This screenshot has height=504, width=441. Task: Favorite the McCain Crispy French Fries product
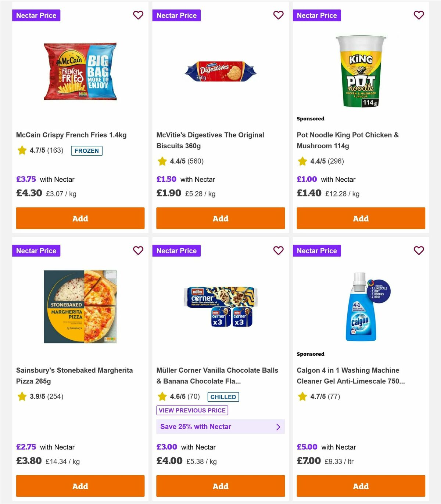click(x=138, y=15)
